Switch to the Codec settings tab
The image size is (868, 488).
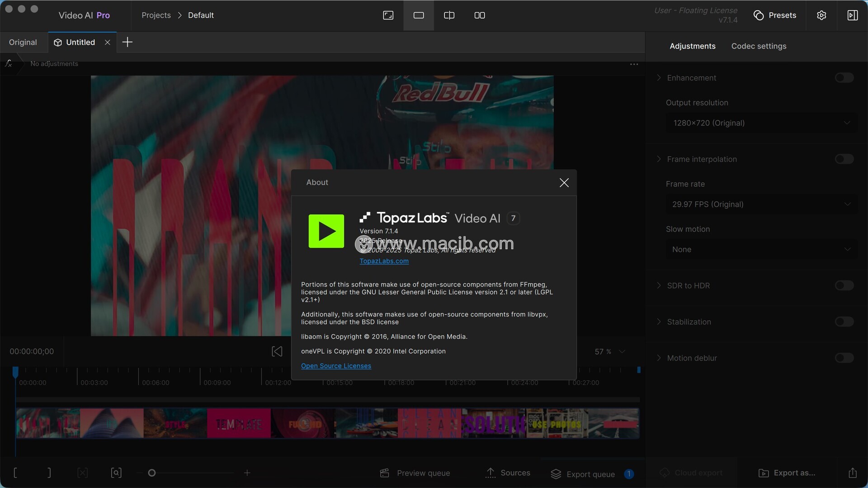(759, 46)
